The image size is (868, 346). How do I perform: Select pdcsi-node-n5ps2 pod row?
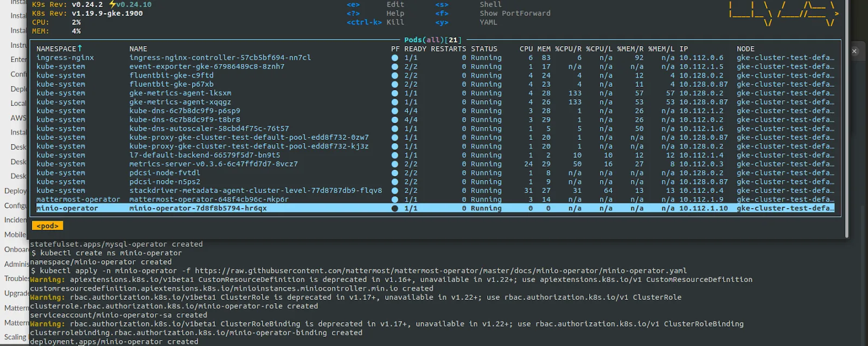[435, 182]
